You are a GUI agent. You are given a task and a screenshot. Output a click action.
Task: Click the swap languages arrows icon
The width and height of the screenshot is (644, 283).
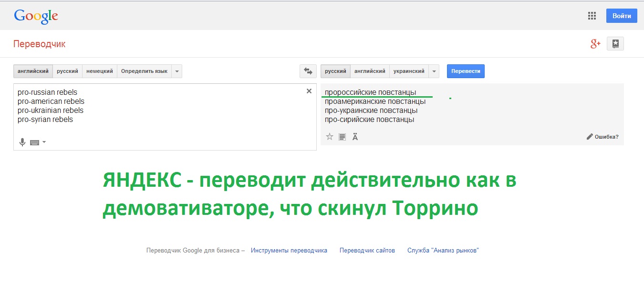coord(308,71)
